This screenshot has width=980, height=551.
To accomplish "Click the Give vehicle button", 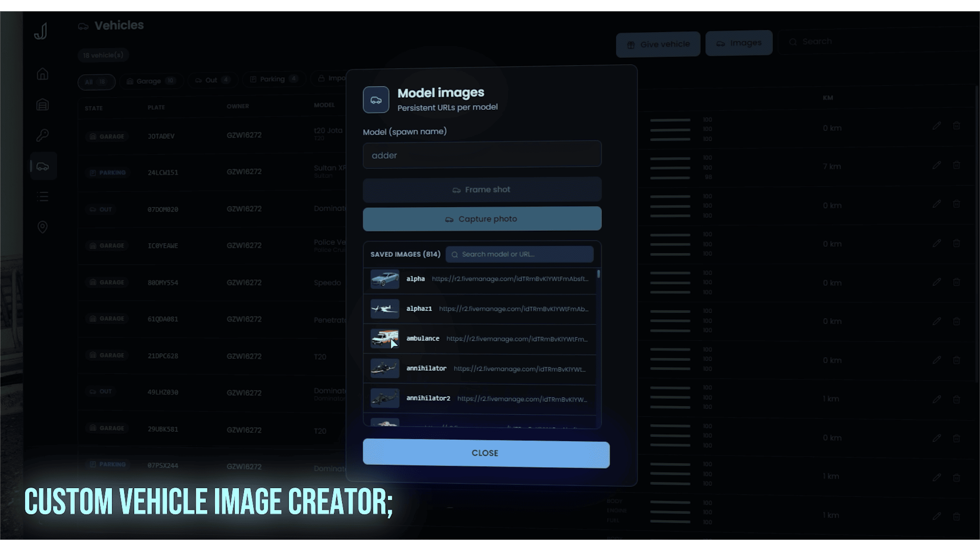I will click(658, 44).
